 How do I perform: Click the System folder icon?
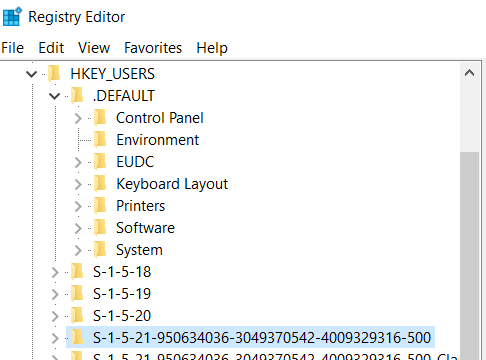(x=100, y=249)
